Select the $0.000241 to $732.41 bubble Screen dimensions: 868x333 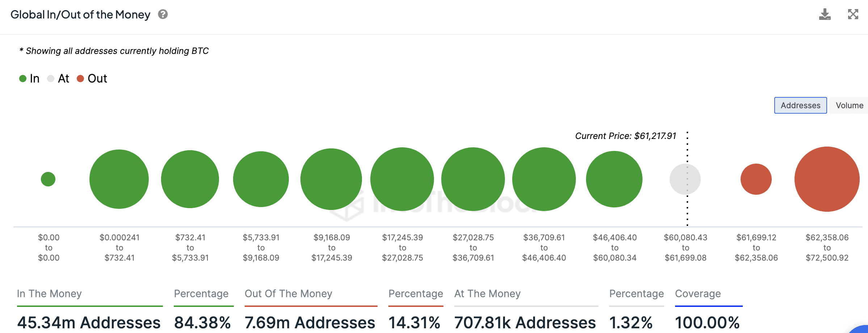[119, 179]
